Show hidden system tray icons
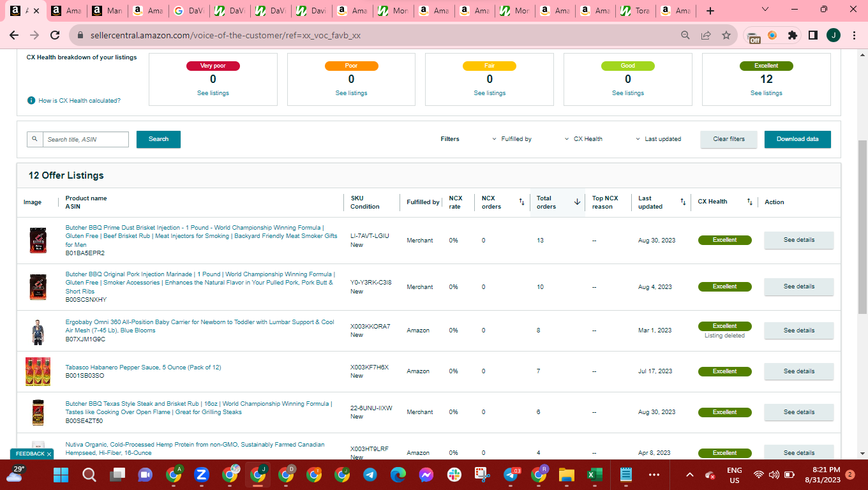Screen dimensions: 868x490 click(x=689, y=475)
